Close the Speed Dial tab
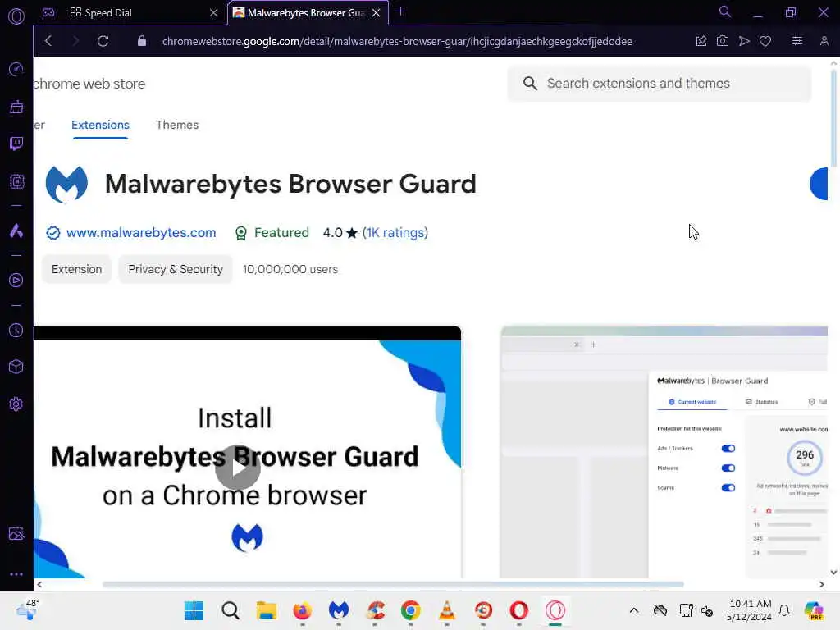The width and height of the screenshot is (840, 630). click(214, 13)
